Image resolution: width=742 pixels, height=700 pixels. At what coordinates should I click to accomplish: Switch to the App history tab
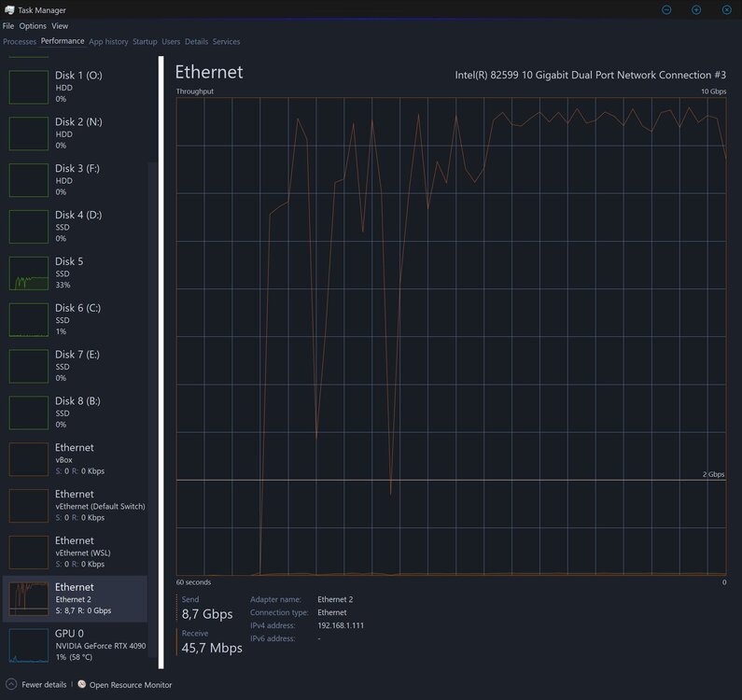pos(108,42)
